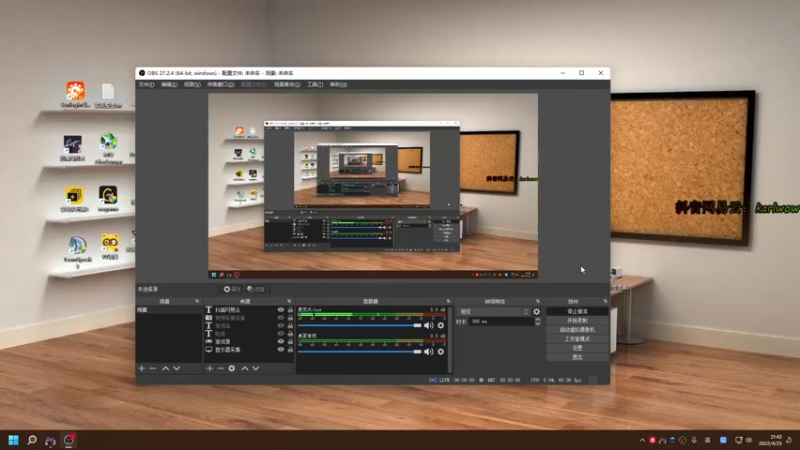
Task: Click the microphone icon in the system tray
Action: [x=694, y=440]
